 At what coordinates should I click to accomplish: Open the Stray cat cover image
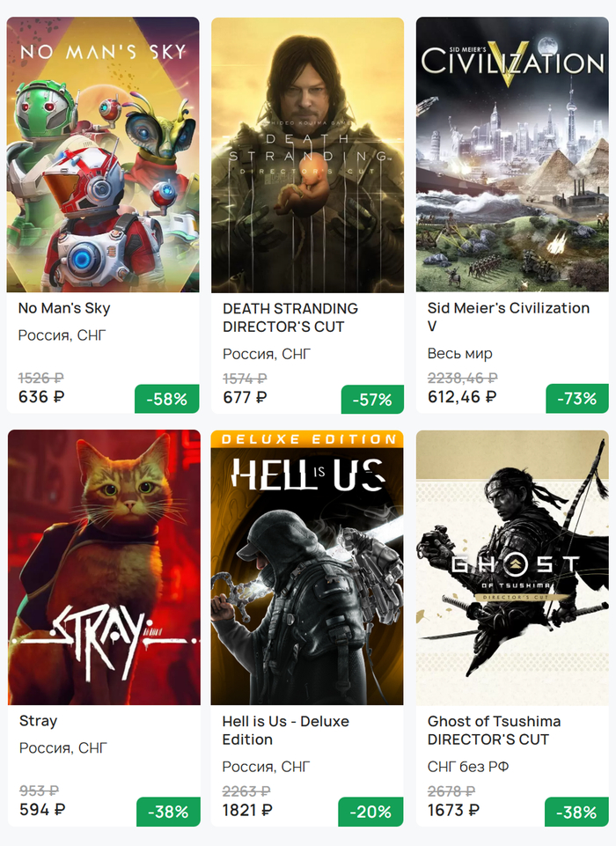(104, 568)
